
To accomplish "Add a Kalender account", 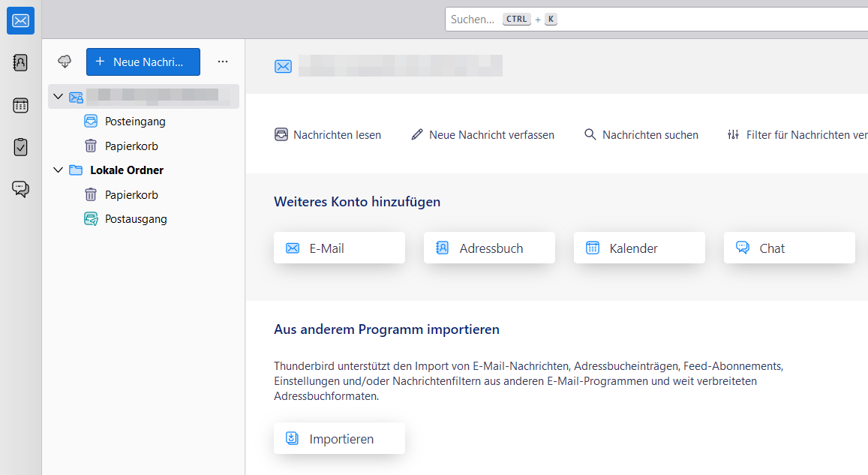I will 639,248.
